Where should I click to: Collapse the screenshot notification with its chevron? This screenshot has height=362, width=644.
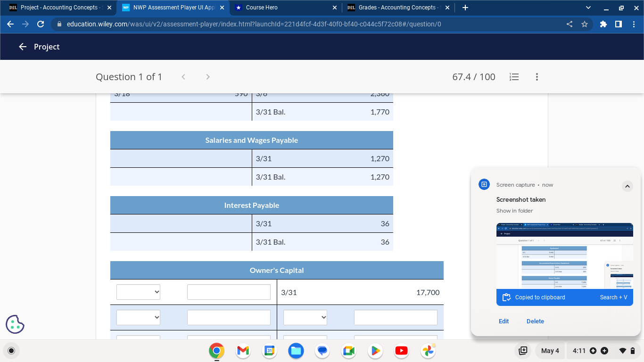click(627, 186)
